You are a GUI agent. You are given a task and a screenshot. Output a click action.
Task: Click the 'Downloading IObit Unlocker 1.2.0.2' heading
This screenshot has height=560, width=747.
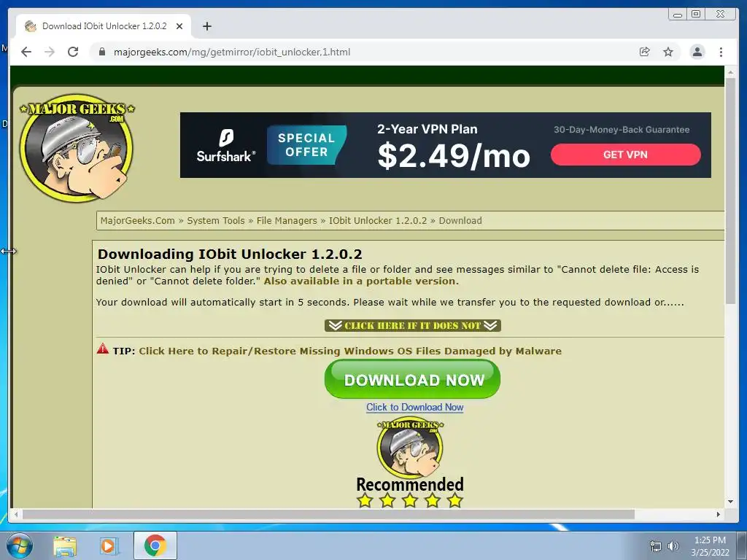point(230,254)
